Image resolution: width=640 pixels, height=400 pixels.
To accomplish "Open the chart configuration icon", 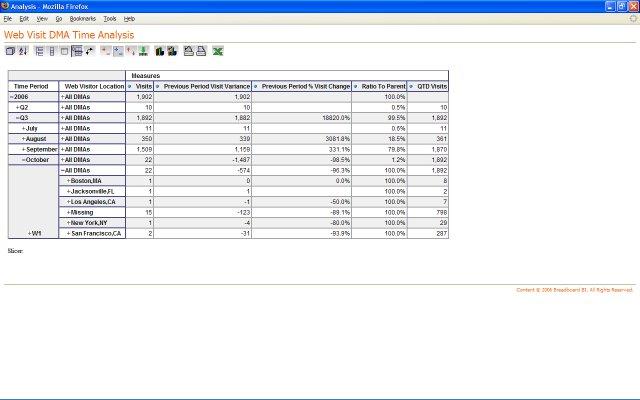I will pyautogui.click(x=171, y=50).
